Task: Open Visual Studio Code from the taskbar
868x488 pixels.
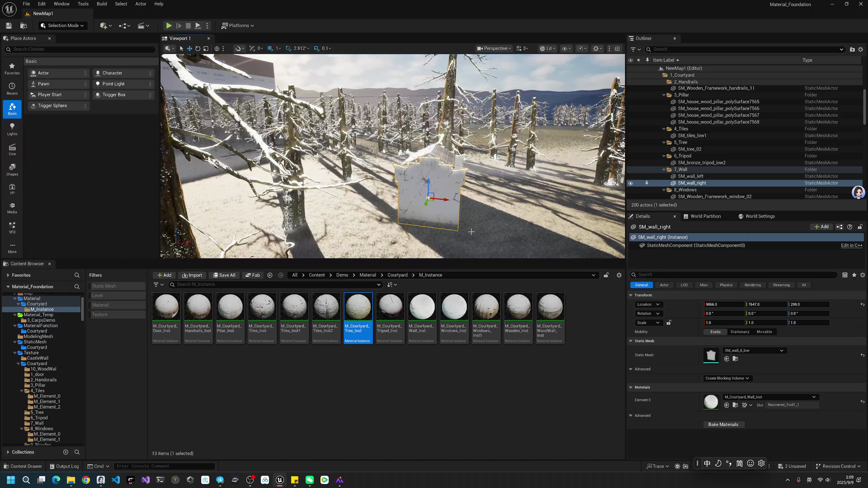Action: click(x=116, y=480)
